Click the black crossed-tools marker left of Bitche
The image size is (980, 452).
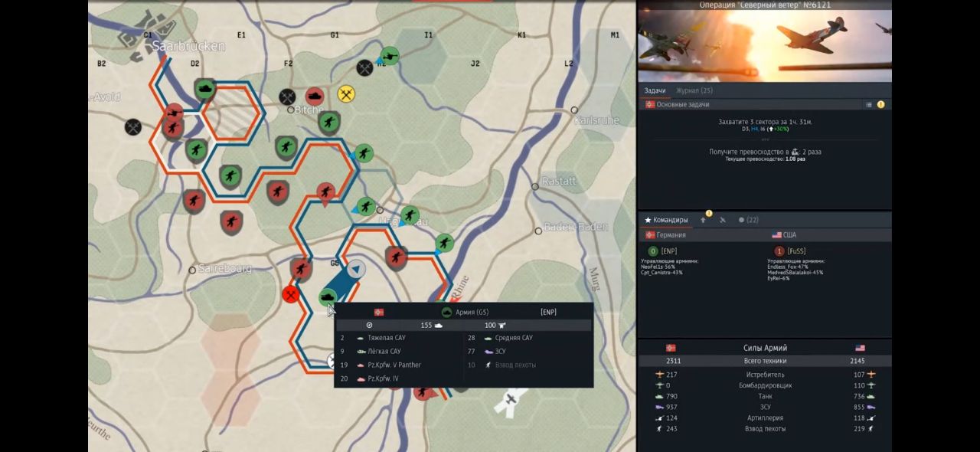287,97
